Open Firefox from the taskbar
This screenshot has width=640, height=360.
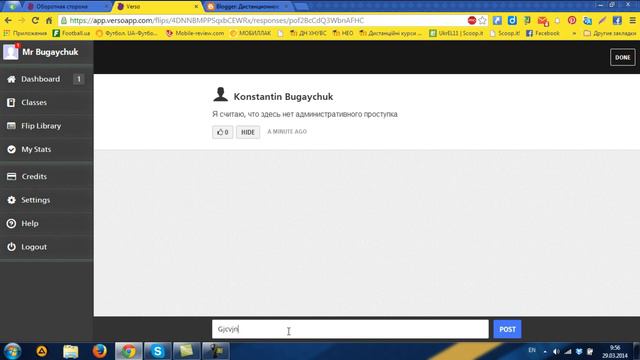(x=99, y=351)
